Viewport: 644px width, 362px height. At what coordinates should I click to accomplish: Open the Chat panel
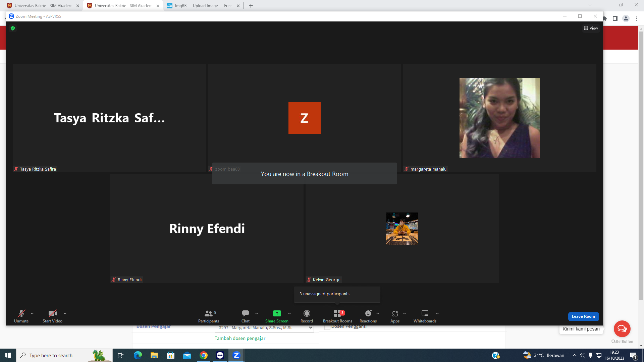[246, 316]
